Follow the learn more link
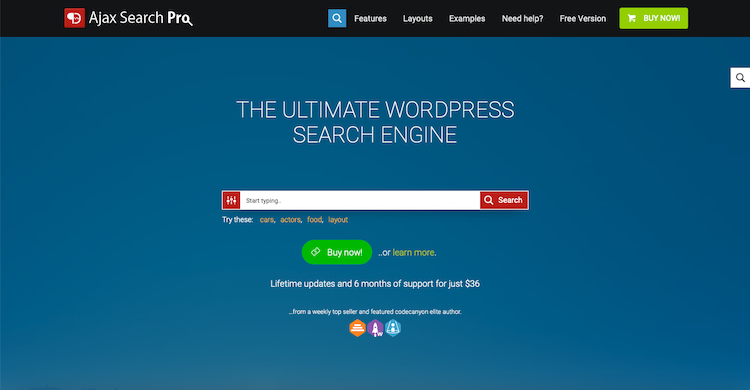 coord(414,253)
